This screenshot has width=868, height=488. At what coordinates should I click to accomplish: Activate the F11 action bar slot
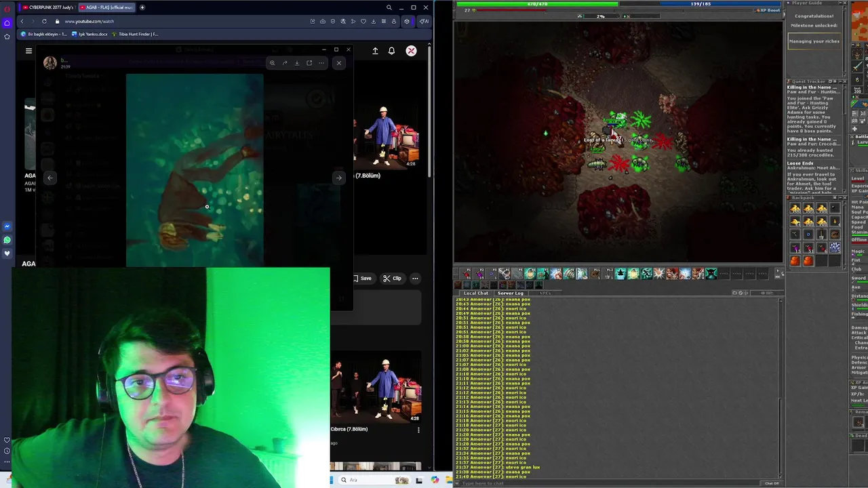click(x=595, y=273)
